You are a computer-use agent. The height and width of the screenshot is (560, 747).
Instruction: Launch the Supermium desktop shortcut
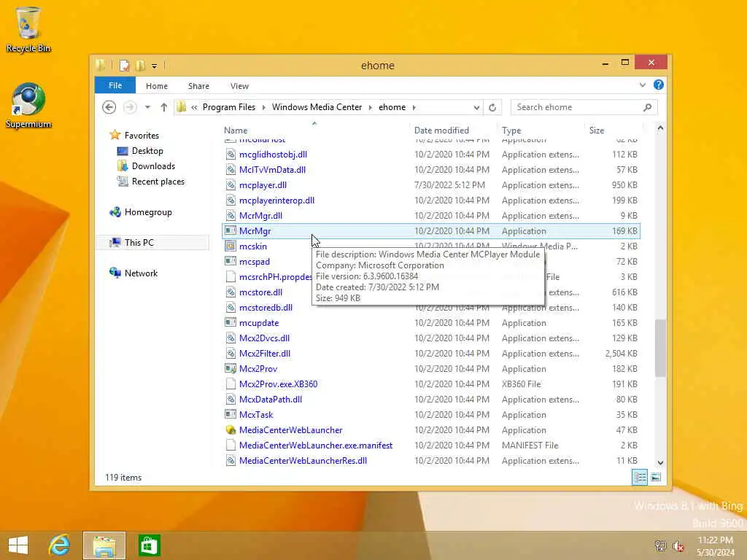pyautogui.click(x=28, y=105)
